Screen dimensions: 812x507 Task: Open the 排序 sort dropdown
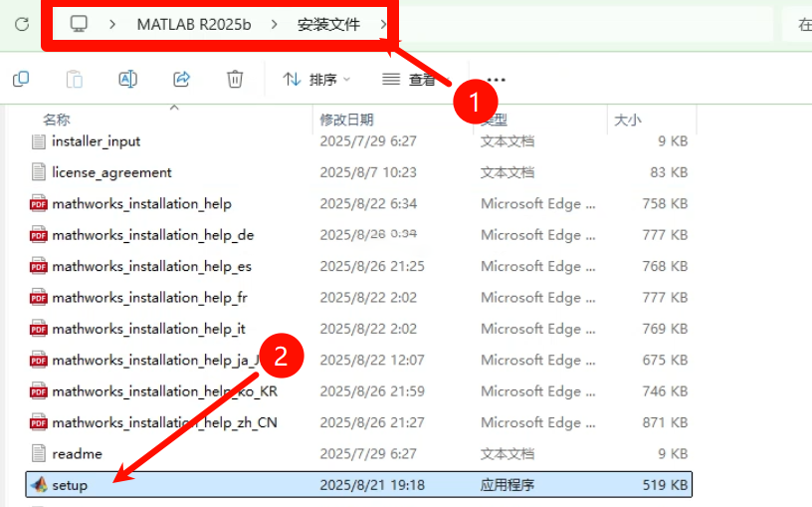[x=316, y=80]
